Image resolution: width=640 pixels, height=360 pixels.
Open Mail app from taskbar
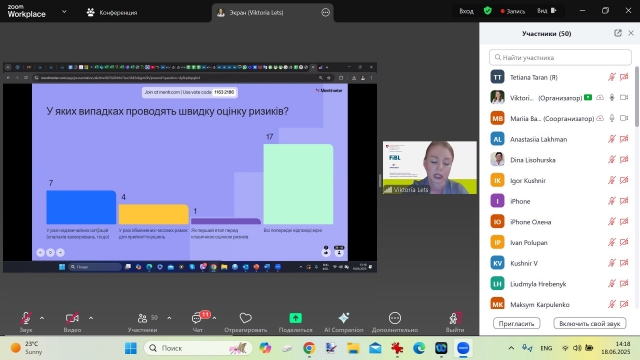(x=375, y=348)
